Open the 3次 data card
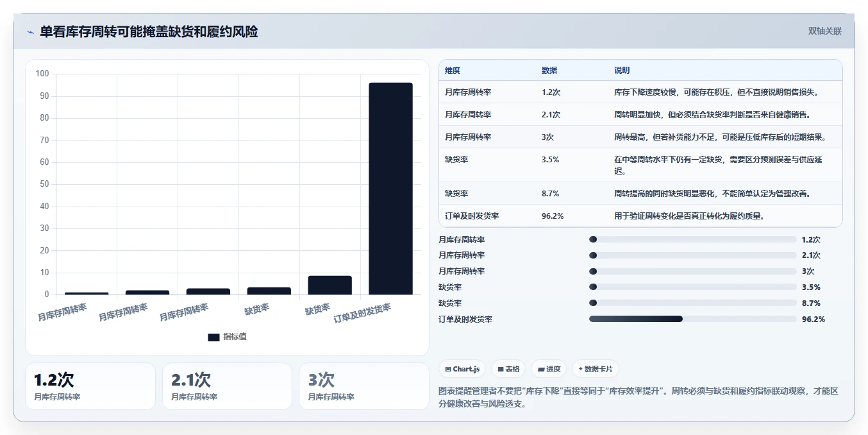Image resolution: width=868 pixels, height=435 pixels. (x=363, y=386)
